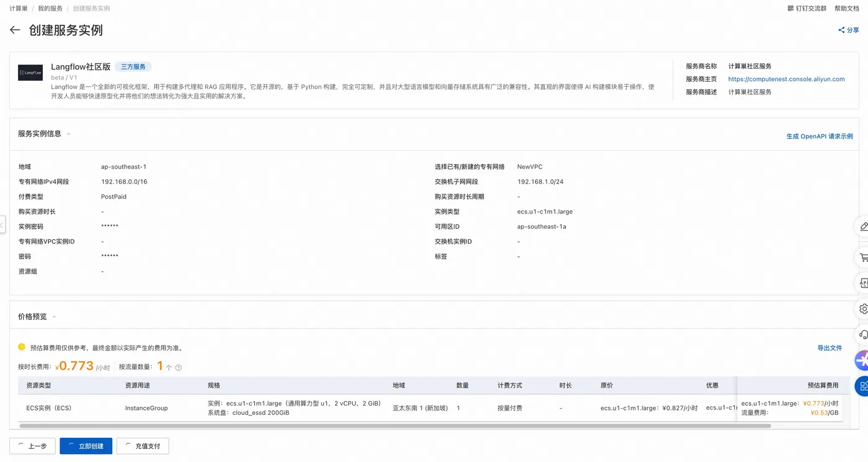Screen dimensions: 868x462
Task: Collapse the 服务实例信息 section
Action: pos(68,133)
